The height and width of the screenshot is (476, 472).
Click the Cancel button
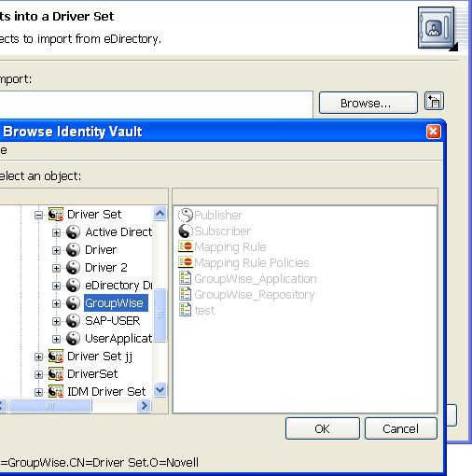click(x=401, y=428)
